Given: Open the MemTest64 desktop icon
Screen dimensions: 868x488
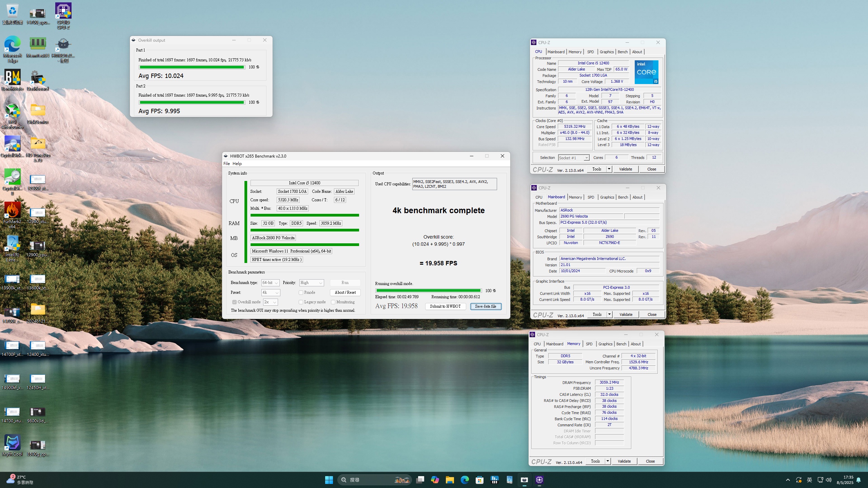Looking at the screenshot, I should pos(38,46).
